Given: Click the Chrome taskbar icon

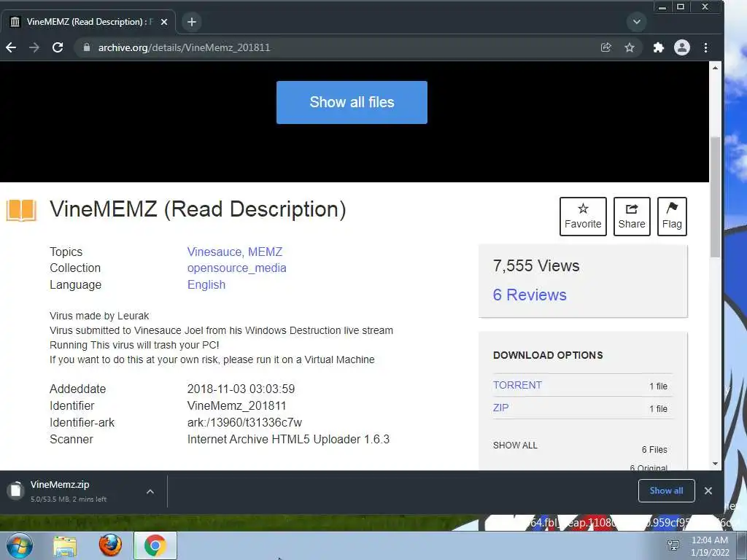Looking at the screenshot, I should 155,545.
